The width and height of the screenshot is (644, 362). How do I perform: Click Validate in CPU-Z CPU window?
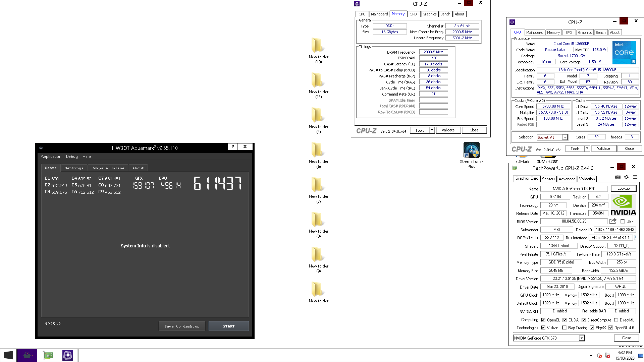point(603,148)
